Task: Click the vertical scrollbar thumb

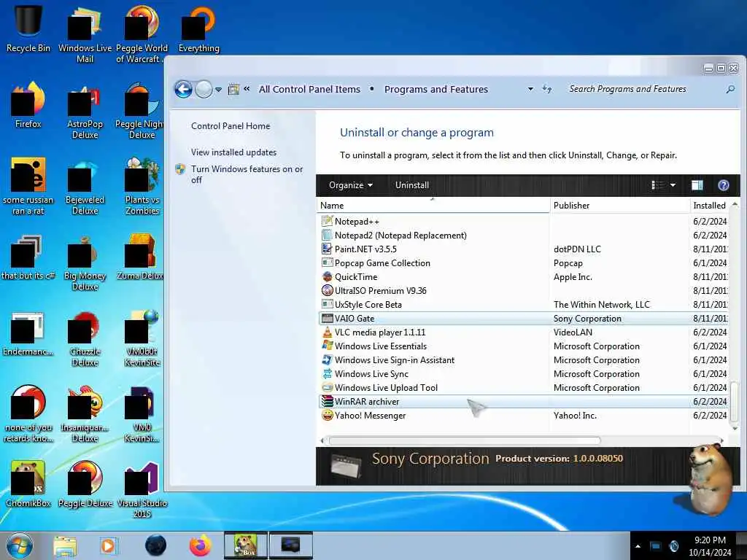Action: [x=735, y=401]
